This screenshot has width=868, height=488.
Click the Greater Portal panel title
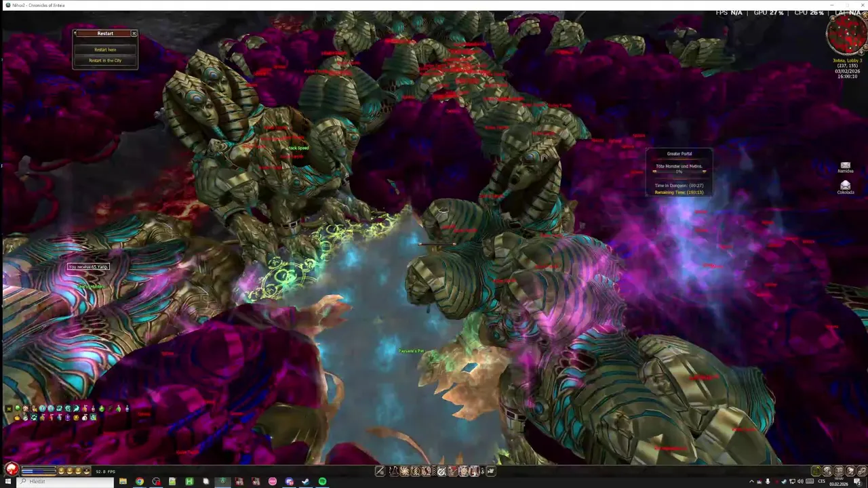coord(679,154)
